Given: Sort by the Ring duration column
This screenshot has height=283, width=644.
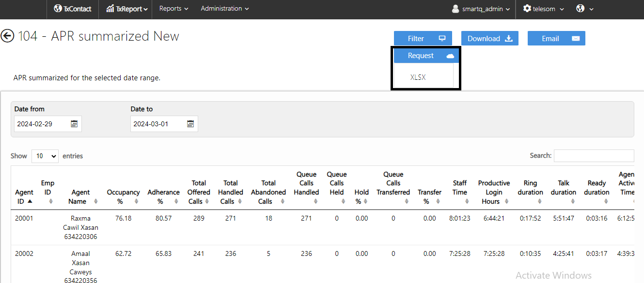Looking at the screenshot, I should (530, 193).
